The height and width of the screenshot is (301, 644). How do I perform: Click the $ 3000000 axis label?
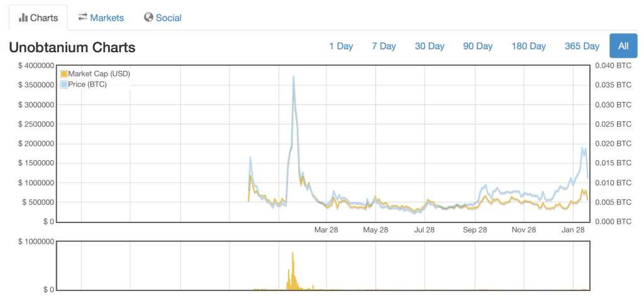click(36, 105)
